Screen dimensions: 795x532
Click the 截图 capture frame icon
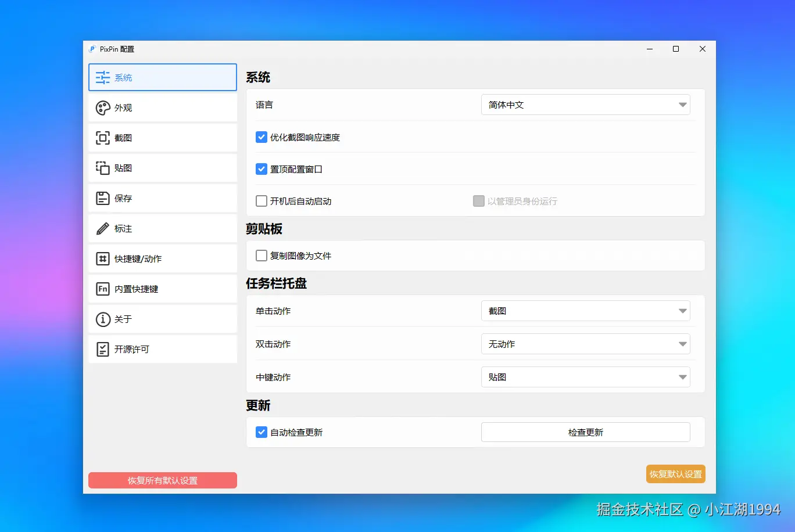click(103, 138)
